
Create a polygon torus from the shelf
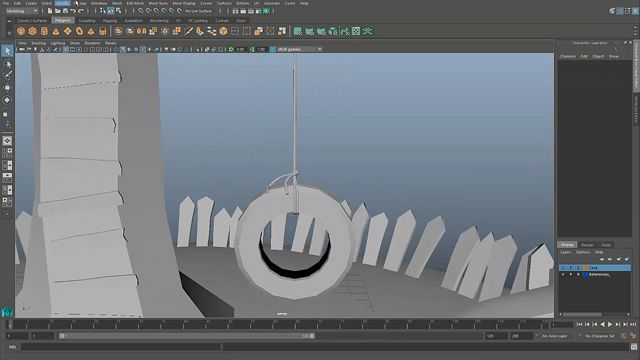tap(79, 31)
